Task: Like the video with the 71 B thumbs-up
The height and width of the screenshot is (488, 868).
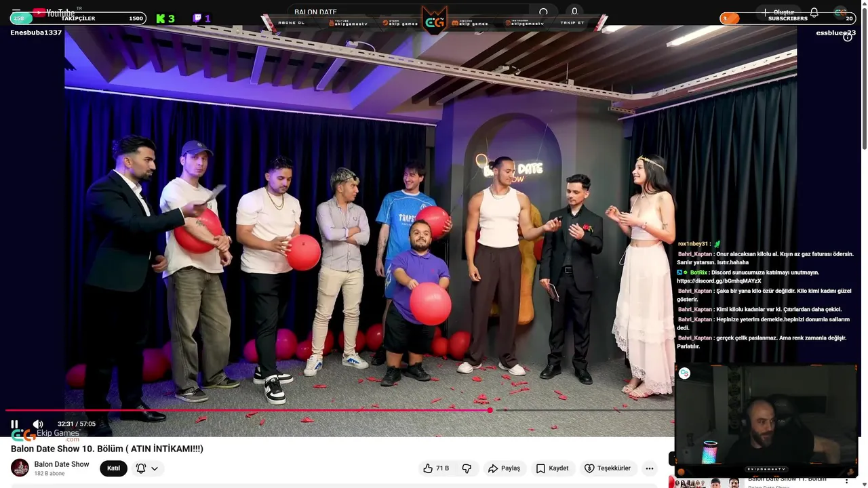Action: coord(436,468)
